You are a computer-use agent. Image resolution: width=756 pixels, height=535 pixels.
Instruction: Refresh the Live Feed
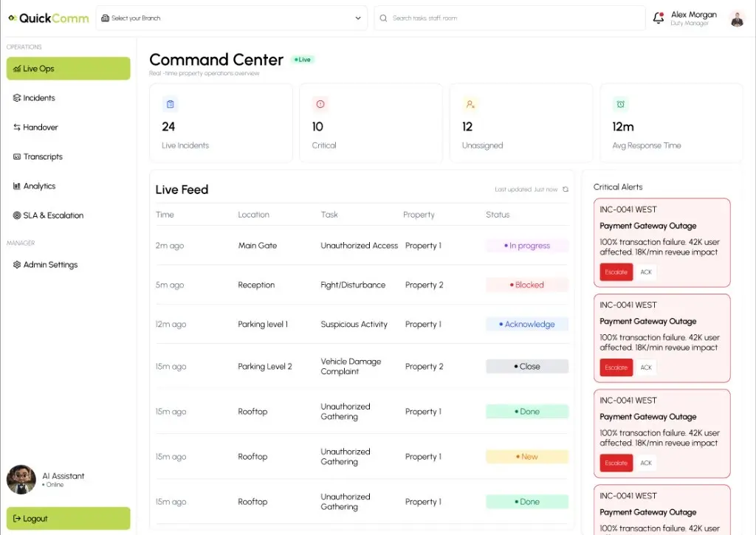click(566, 190)
